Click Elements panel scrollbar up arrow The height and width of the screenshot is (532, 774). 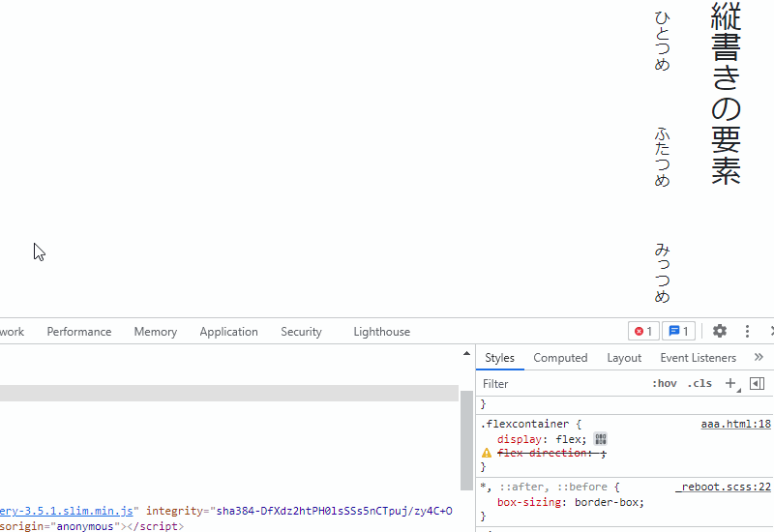pyautogui.click(x=466, y=353)
